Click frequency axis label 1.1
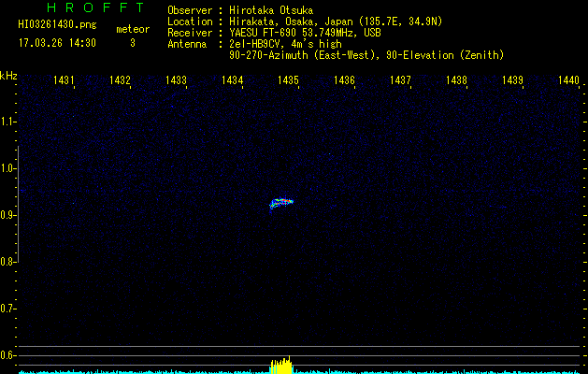Screen dimensions: 588x374 (7, 122)
